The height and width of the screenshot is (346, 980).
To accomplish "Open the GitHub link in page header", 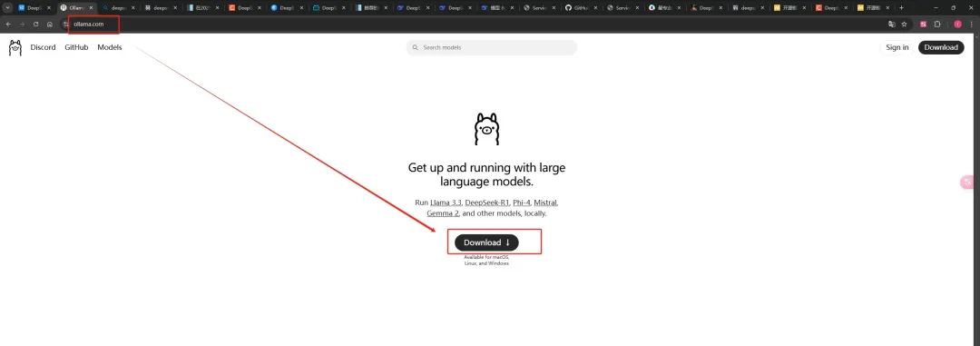I will pyautogui.click(x=76, y=47).
